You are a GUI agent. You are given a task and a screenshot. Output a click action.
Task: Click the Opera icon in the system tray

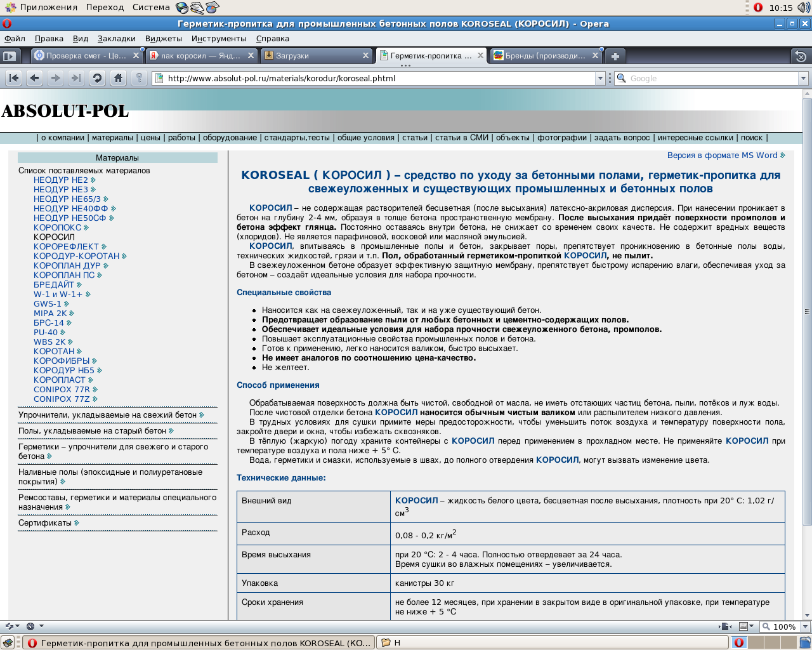[x=758, y=8]
